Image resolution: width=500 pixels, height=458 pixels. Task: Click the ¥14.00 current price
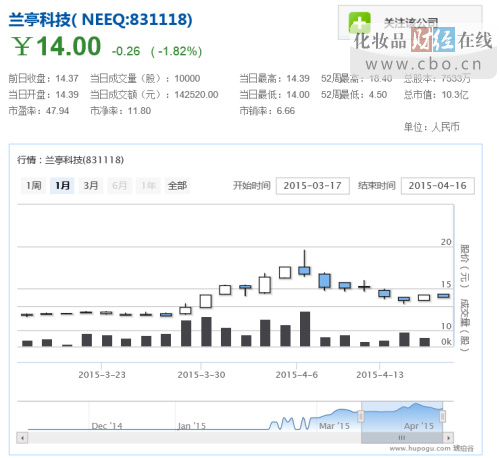(x=56, y=46)
